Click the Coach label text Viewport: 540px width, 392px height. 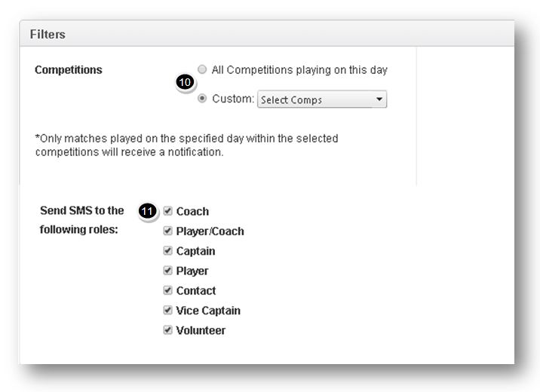click(192, 211)
